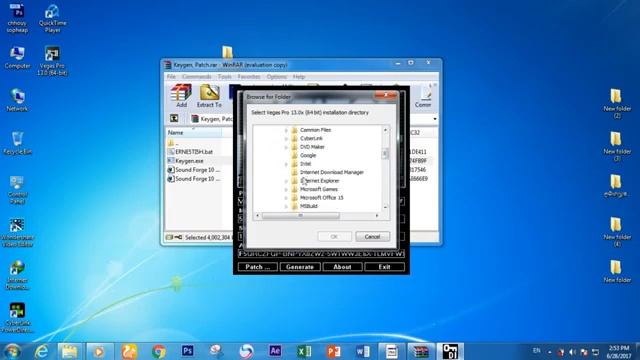640x360 pixels.
Task: Expand the DVD Maker folder node
Action: coord(286,147)
